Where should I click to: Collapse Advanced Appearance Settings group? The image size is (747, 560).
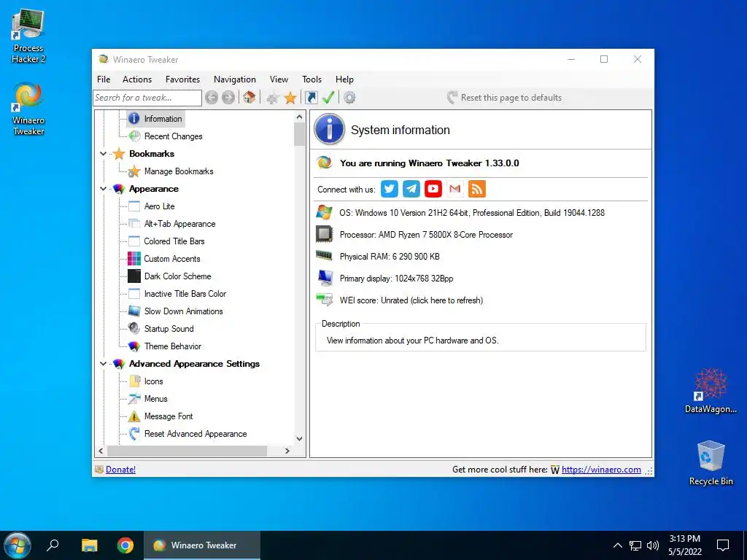coord(103,364)
